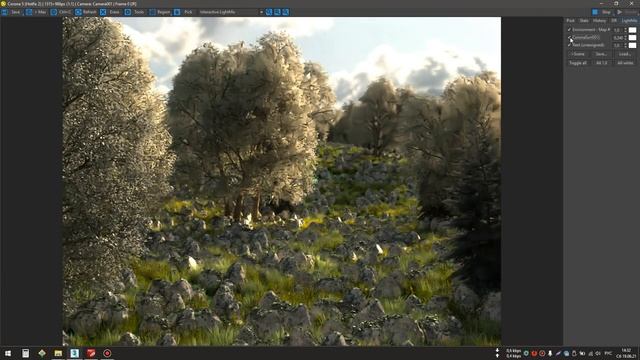The width and height of the screenshot is (640, 360).
Task: Switch to the Post tab
Action: coord(571,20)
